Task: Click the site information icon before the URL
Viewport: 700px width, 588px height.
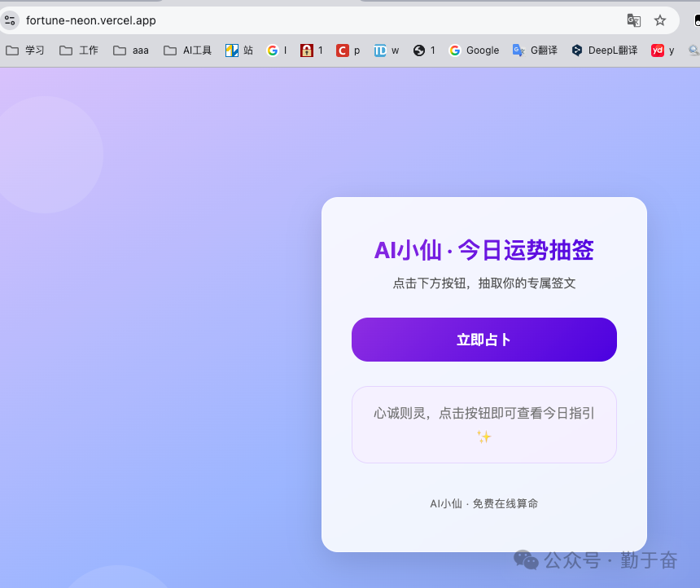Action: [11, 20]
